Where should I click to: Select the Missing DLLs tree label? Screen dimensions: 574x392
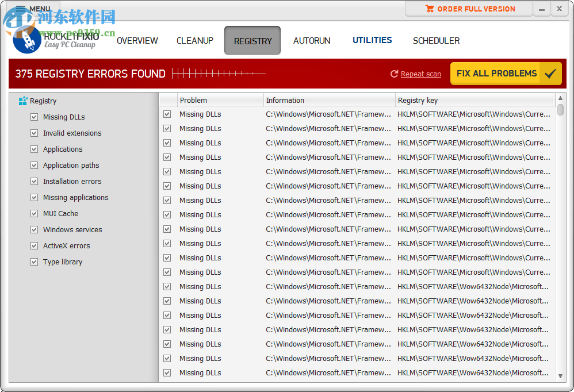64,117
